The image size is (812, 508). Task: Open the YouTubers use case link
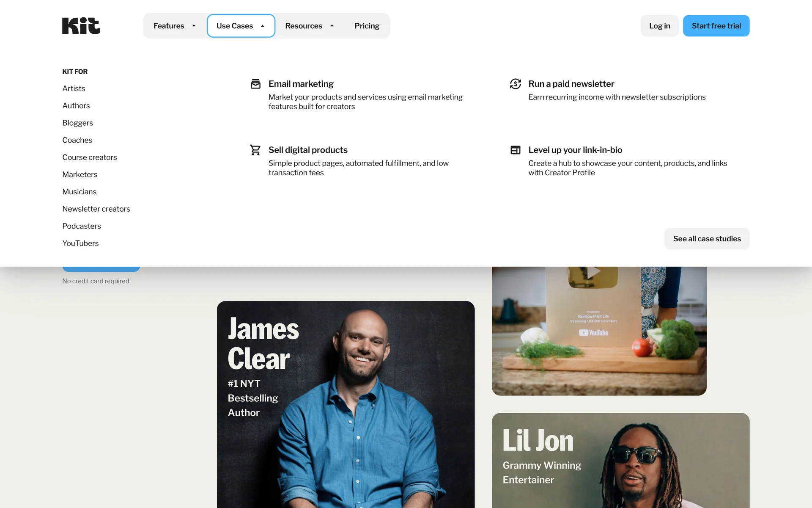(x=80, y=243)
